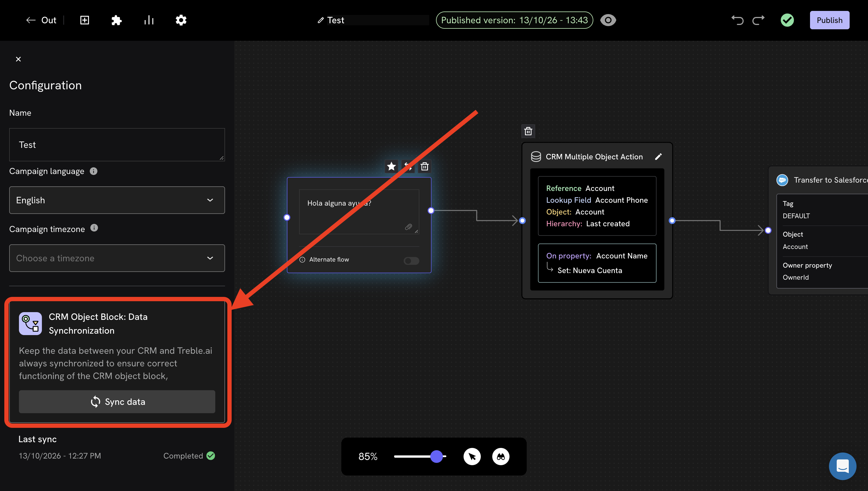Image resolution: width=868 pixels, height=491 pixels.
Task: Click the binoculars find tool
Action: (501, 456)
